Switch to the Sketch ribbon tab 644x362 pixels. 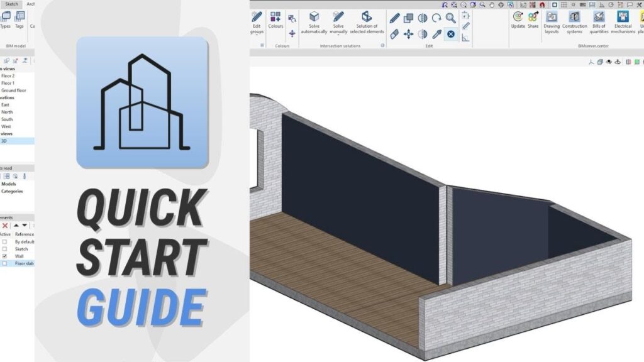click(11, 4)
